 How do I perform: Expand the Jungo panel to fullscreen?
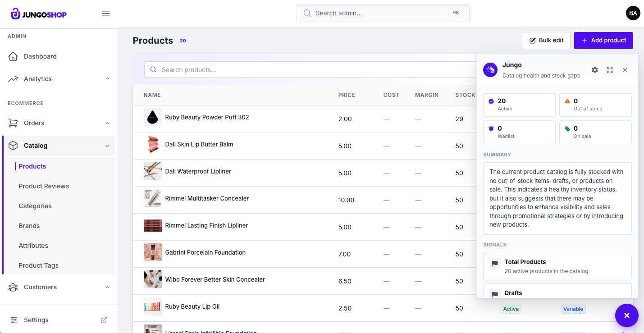tap(610, 70)
